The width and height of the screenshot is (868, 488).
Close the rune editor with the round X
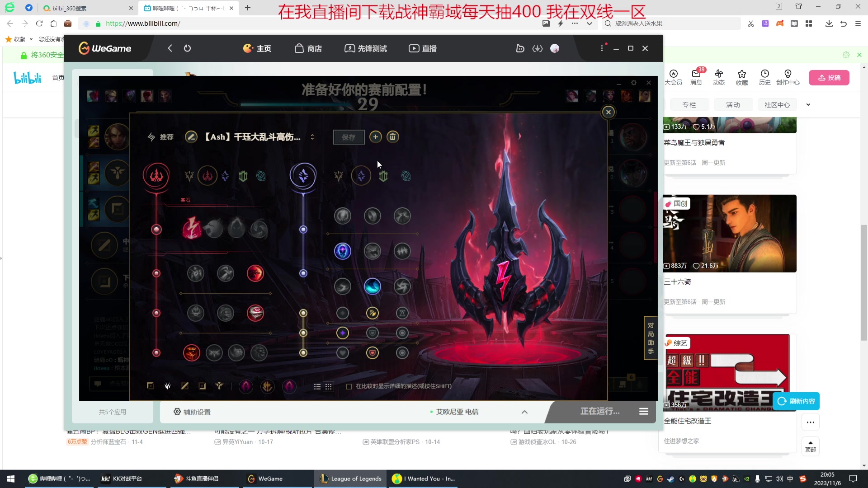coord(608,112)
